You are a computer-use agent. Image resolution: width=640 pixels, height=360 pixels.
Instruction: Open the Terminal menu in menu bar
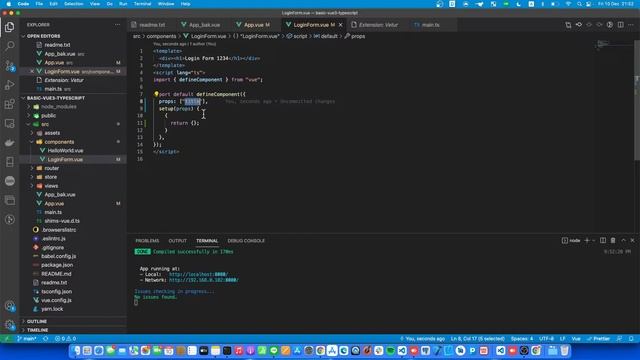click(x=142, y=4)
